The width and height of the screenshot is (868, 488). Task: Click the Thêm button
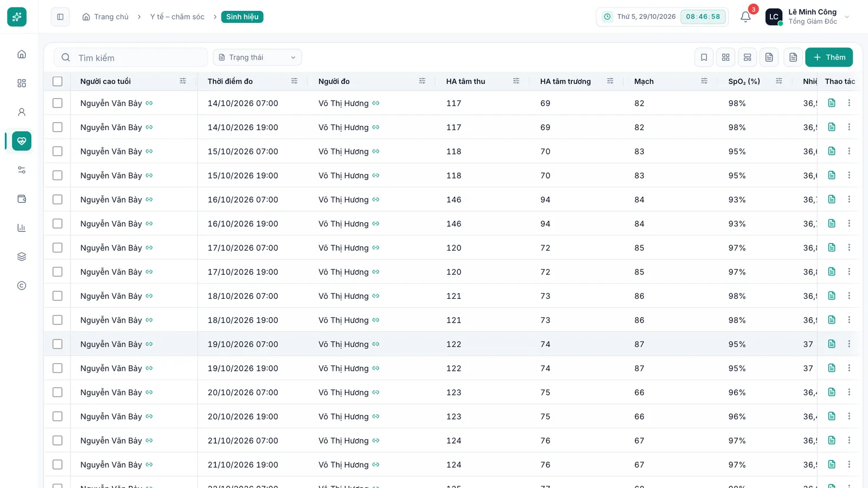[x=829, y=57]
